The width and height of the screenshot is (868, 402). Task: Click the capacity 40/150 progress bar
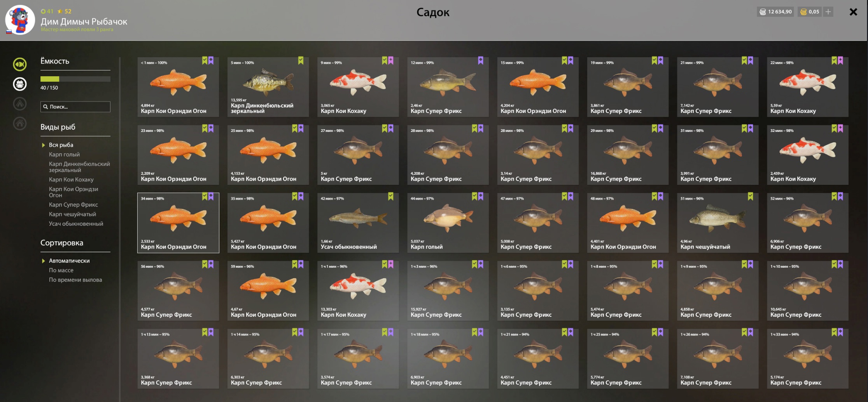(x=75, y=79)
